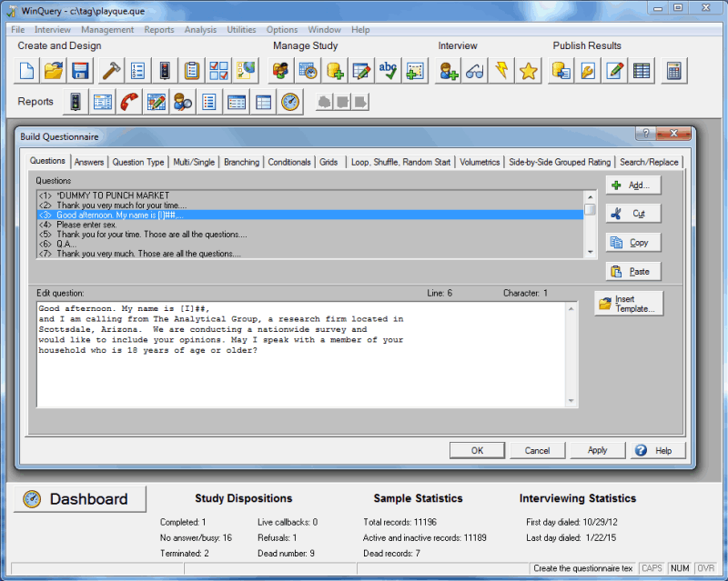Open Help from the dialog's bottom button
The width and height of the screenshot is (728, 581).
click(x=658, y=450)
